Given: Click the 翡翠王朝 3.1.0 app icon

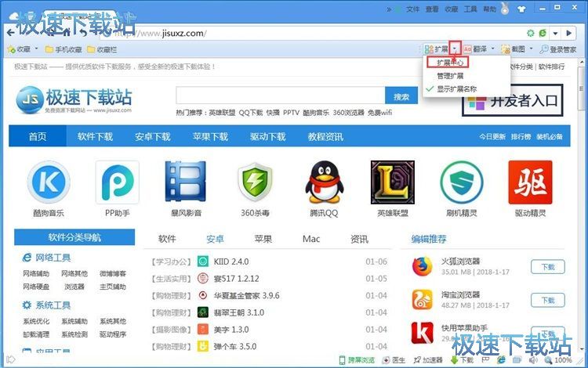Looking at the screenshot, I should click(203, 312).
